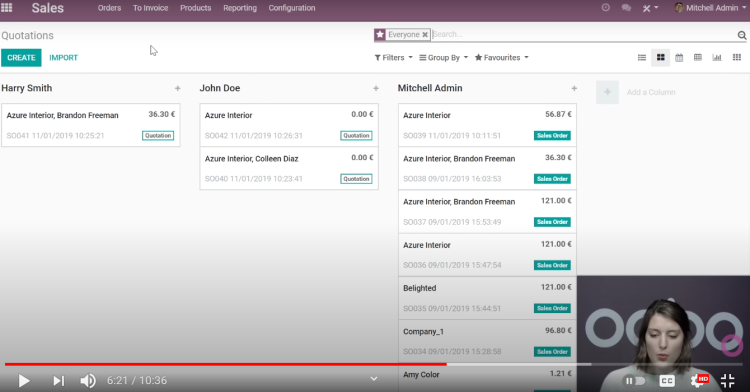Open the Orders menu
Screen dimensions: 750x392
109,8
